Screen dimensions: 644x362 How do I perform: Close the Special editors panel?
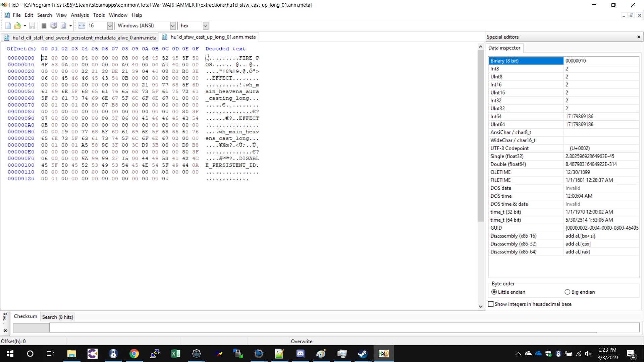(639, 37)
